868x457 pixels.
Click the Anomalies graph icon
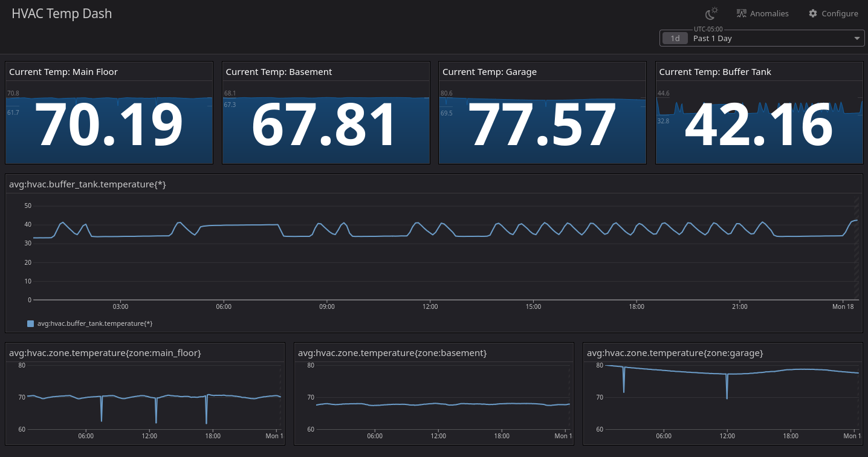pyautogui.click(x=742, y=13)
